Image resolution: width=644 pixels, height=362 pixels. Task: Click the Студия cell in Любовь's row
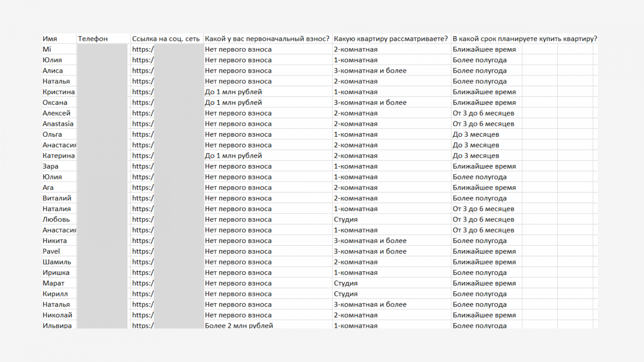[346, 220]
